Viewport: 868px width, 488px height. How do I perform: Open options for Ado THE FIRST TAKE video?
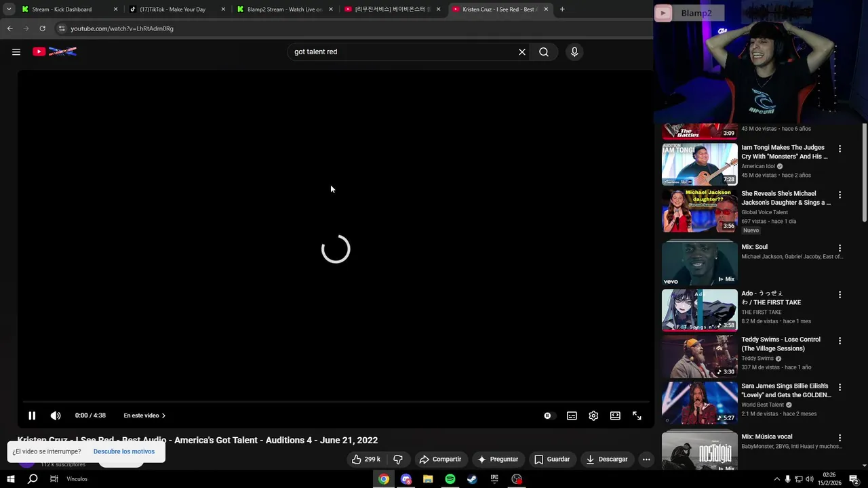click(840, 295)
